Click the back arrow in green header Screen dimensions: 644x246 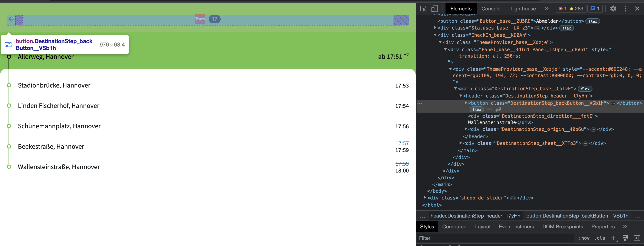tap(11, 19)
